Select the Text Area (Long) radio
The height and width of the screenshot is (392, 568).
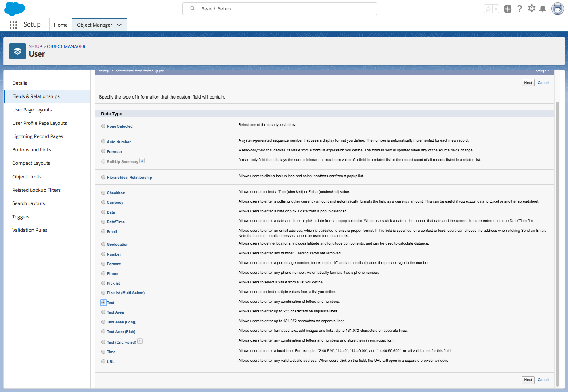point(103,322)
